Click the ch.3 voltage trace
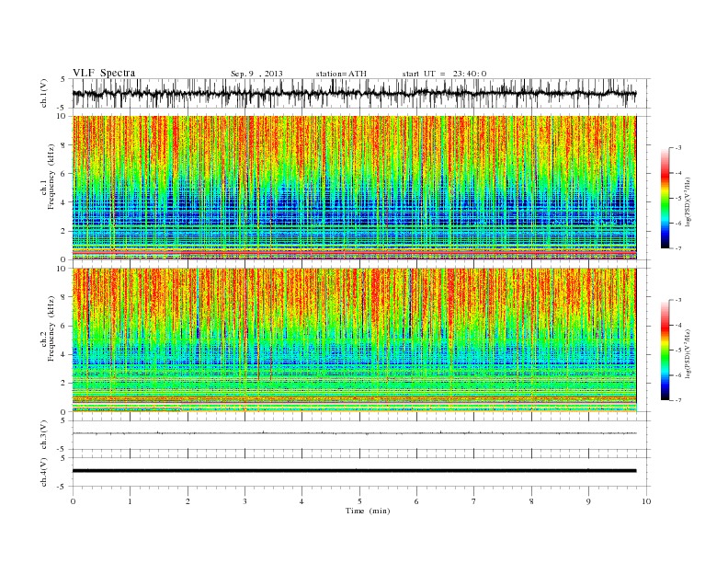The image size is (728, 563). click(x=354, y=433)
